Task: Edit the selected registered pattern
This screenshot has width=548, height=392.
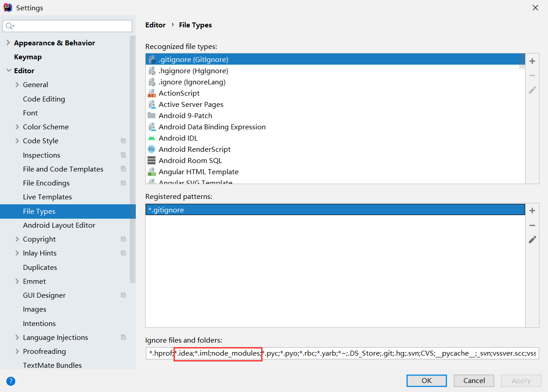Action: click(532, 239)
